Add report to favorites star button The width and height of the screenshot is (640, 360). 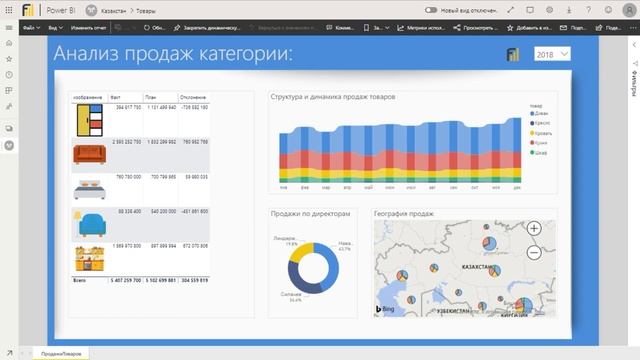529,28
